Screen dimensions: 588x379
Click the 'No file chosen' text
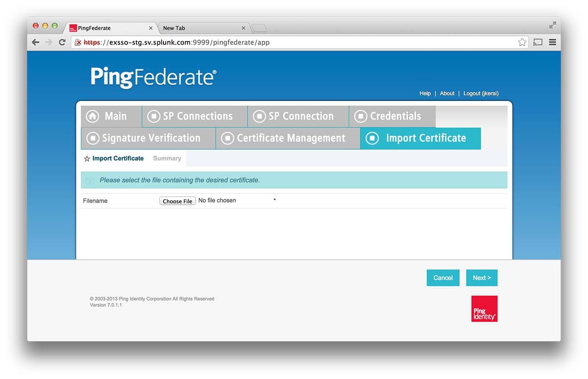pos(217,200)
